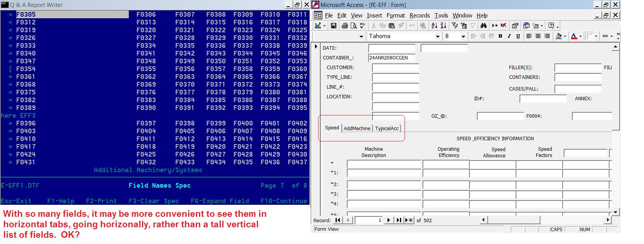Select the Speed tab
Viewport: 644px width, 244px height.
332,128
